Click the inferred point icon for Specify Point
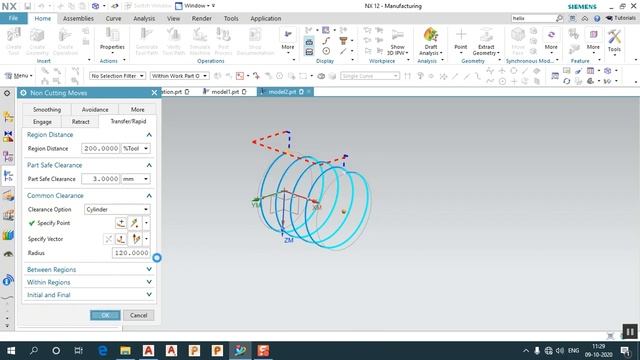Viewport: 640px width, 360px height. tap(134, 223)
